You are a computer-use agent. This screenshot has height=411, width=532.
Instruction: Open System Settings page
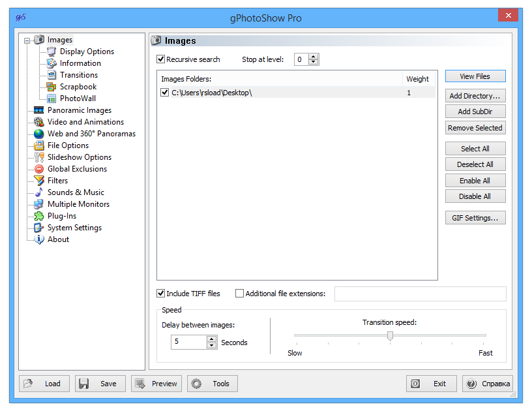pos(74,228)
